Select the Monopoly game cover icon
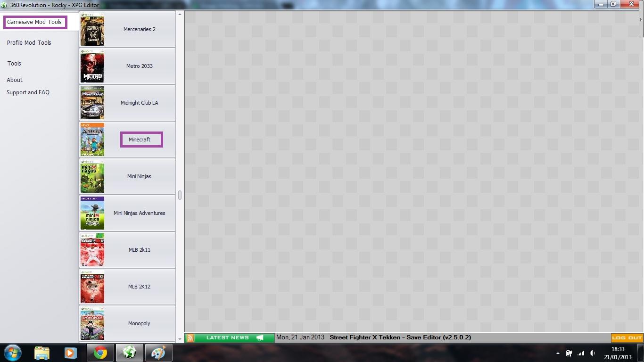 coord(92,323)
